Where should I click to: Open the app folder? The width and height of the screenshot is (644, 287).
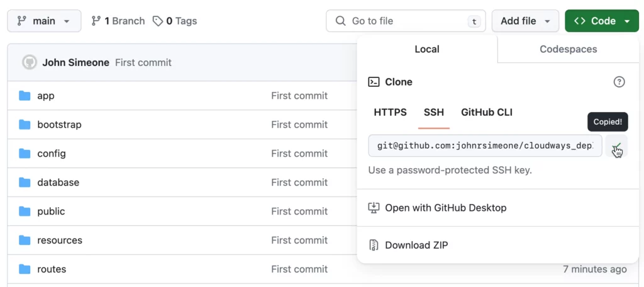(45, 96)
